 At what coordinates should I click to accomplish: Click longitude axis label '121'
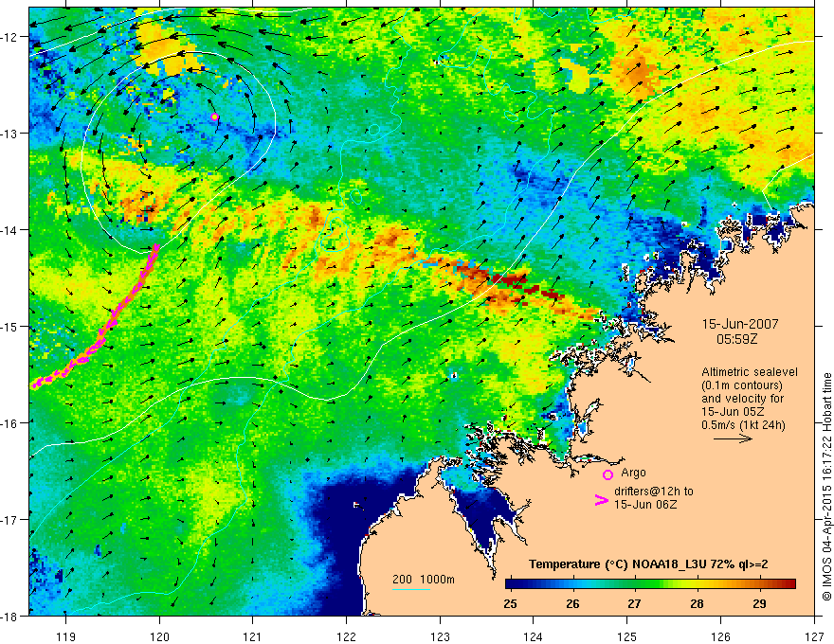[253, 636]
